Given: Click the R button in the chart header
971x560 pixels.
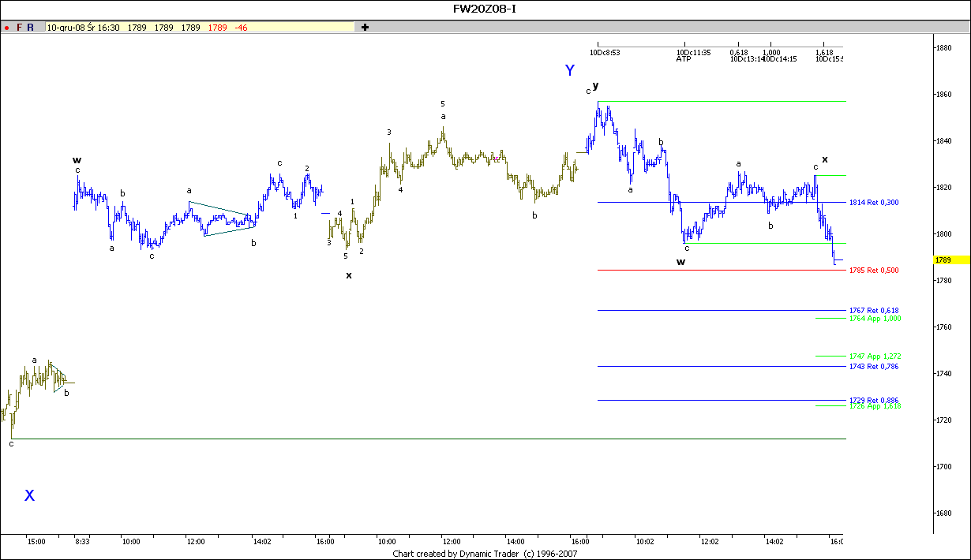Looking at the screenshot, I should pos(30,28).
